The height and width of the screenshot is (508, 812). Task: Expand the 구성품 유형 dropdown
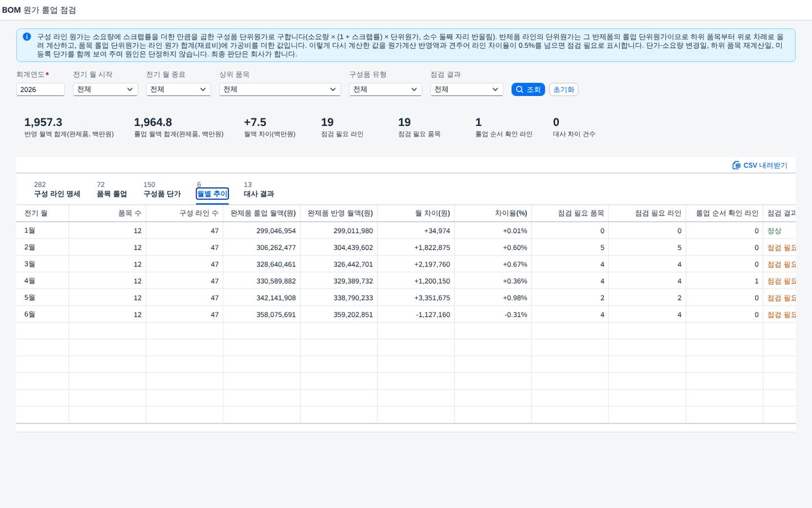pyautogui.click(x=385, y=89)
